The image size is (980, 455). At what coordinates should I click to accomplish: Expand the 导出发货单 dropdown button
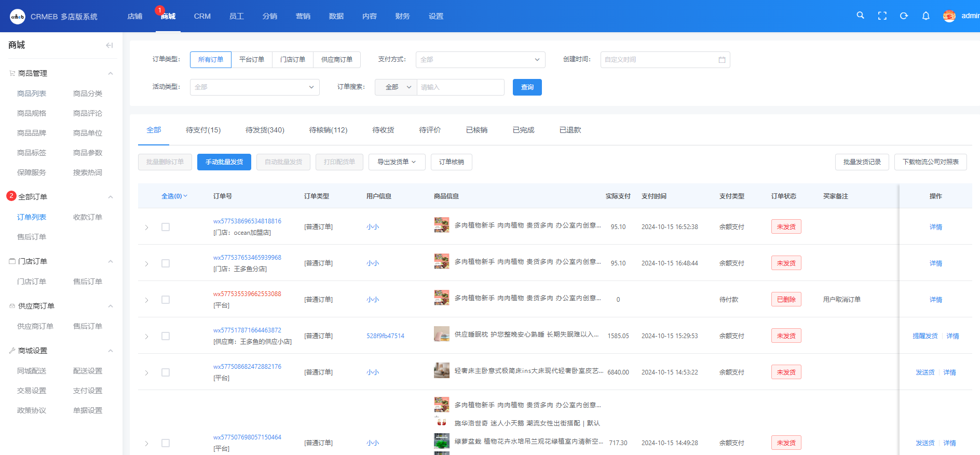(x=397, y=162)
